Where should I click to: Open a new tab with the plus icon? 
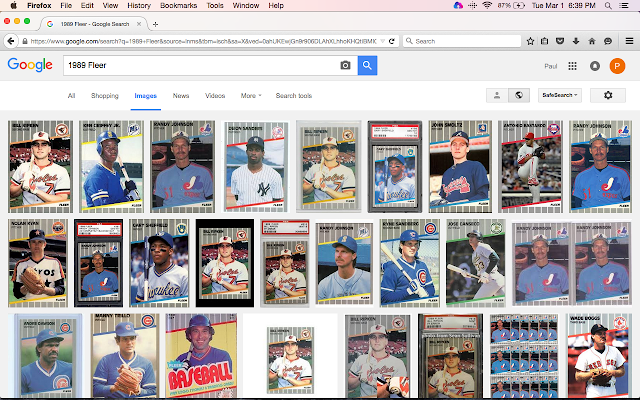(155, 24)
